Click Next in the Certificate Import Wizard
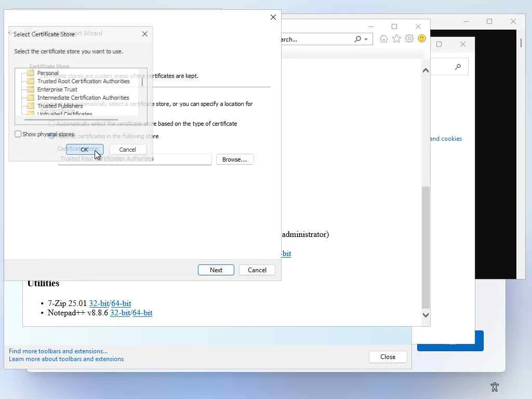The width and height of the screenshot is (532, 399). click(216, 270)
